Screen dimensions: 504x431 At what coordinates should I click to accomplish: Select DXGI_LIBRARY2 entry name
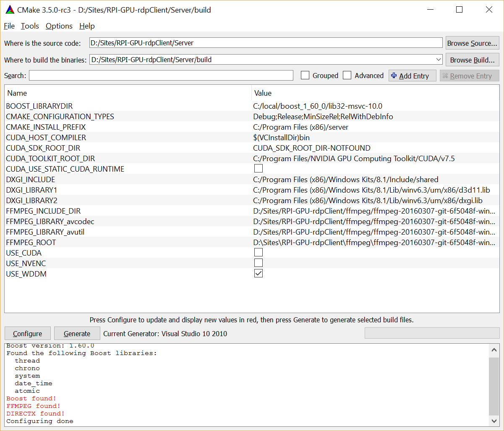[x=32, y=201]
